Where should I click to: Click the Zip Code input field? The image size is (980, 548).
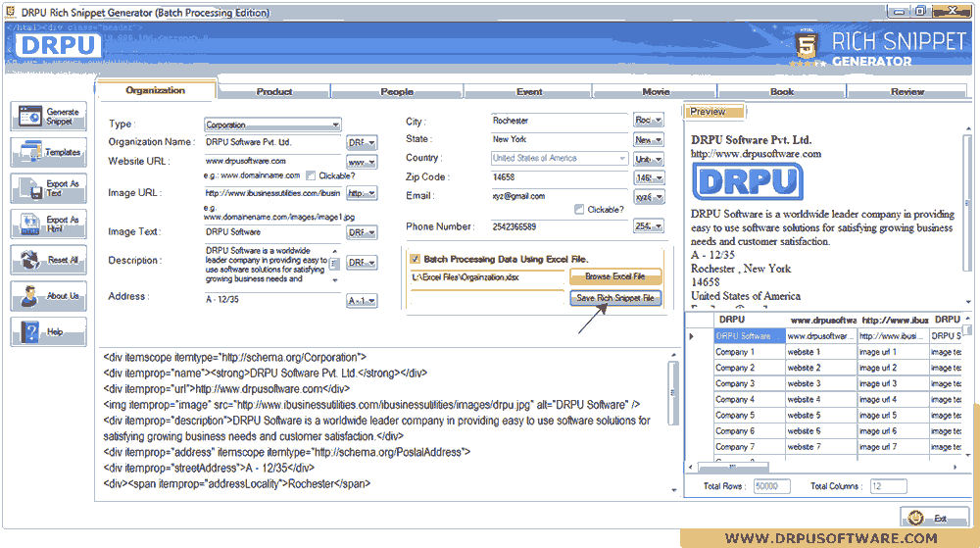pos(560,177)
